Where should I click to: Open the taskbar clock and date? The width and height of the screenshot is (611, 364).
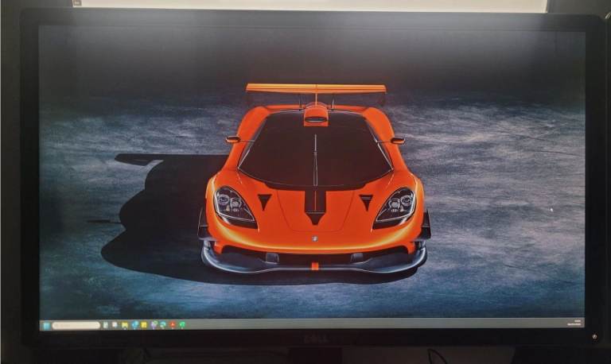point(575,323)
